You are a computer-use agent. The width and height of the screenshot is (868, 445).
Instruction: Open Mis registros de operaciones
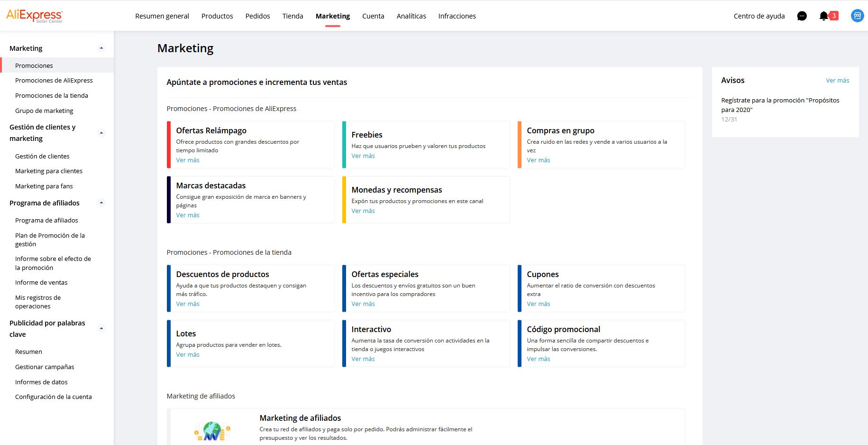[x=38, y=302]
